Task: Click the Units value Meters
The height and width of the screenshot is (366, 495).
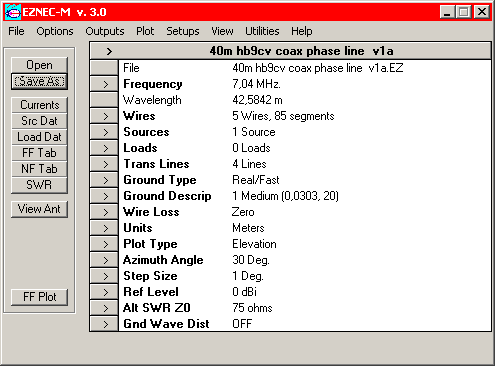Action: pyautogui.click(x=248, y=228)
